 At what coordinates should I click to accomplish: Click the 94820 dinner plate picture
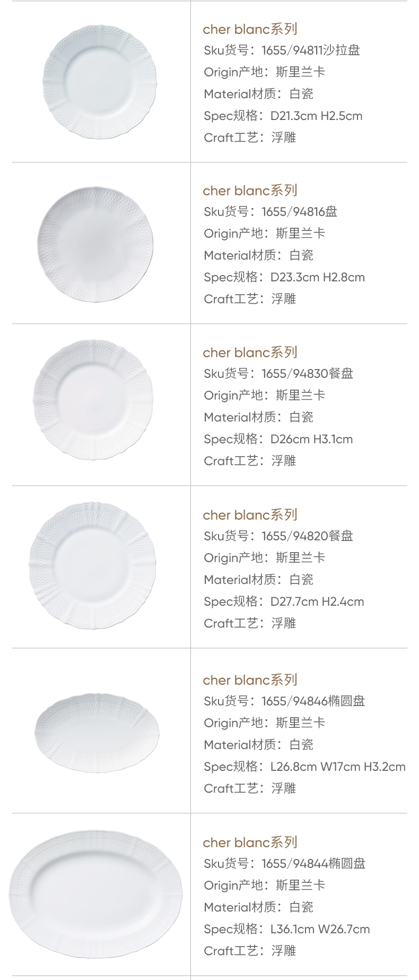click(93, 565)
